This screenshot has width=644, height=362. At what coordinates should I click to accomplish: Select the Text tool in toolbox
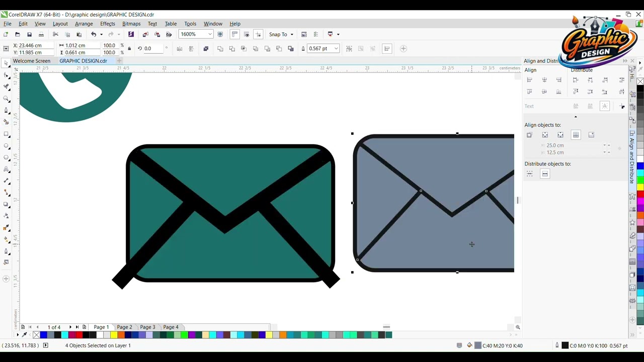[x=6, y=169]
